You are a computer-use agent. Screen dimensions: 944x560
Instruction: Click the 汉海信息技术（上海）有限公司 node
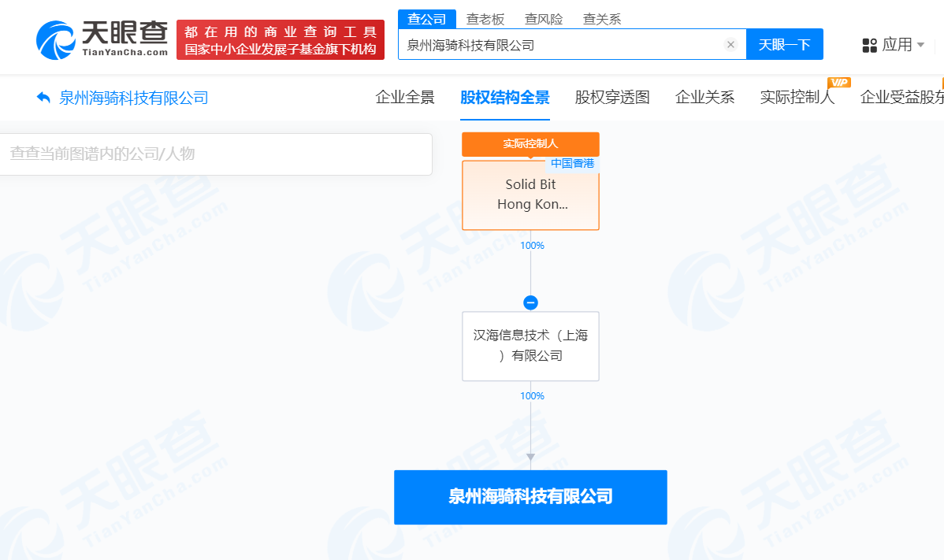(530, 346)
